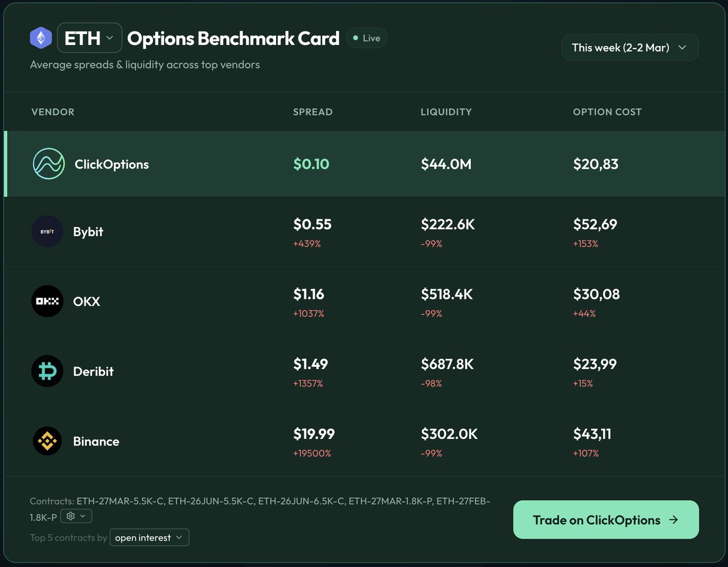Select the Bybit vendor row
The image size is (728, 567).
point(364,231)
